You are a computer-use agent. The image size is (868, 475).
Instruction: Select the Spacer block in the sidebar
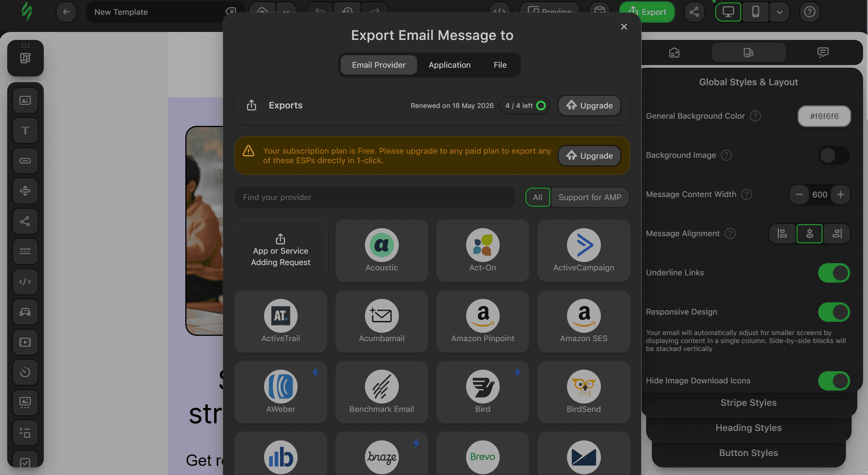pyautogui.click(x=25, y=191)
